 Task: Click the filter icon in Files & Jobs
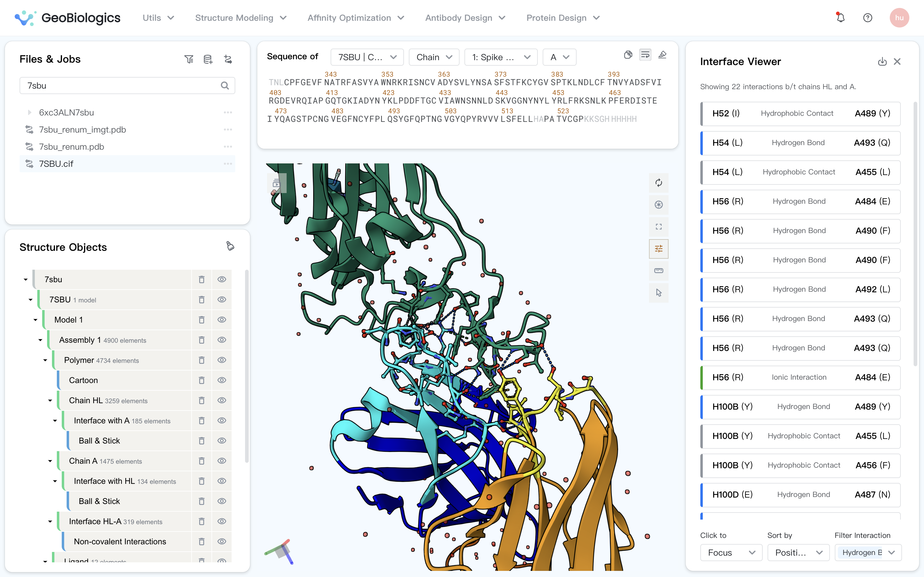[189, 59]
